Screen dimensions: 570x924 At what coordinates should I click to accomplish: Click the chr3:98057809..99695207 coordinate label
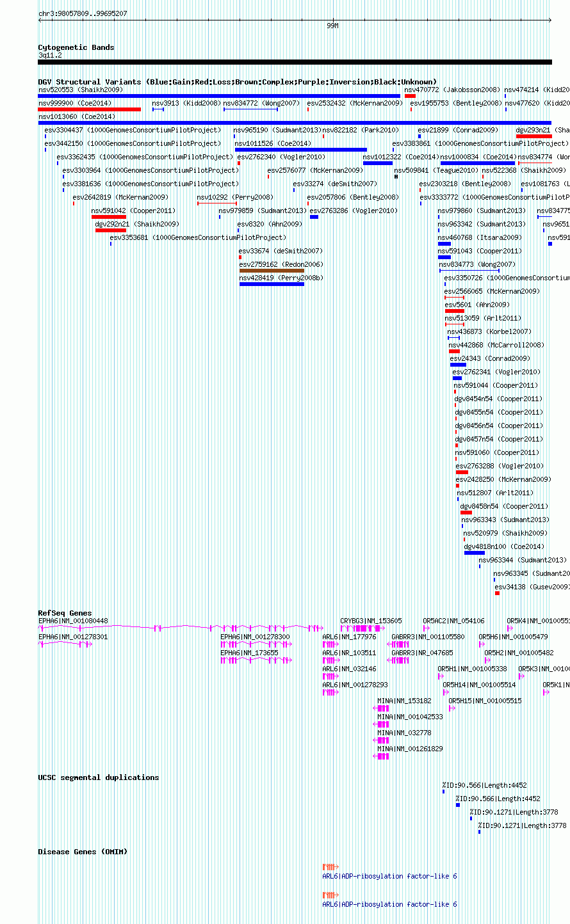(x=83, y=13)
